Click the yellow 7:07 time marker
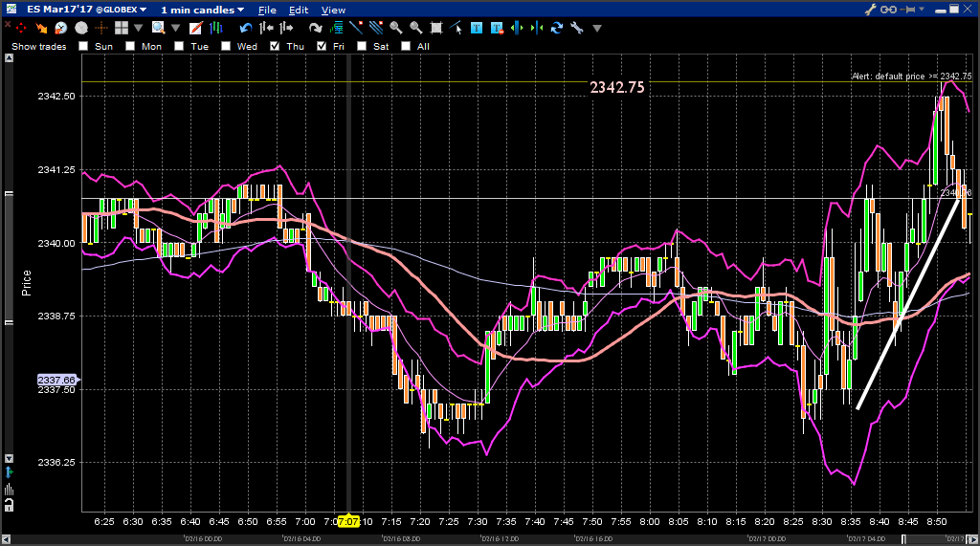The width and height of the screenshot is (980, 546). [x=348, y=522]
